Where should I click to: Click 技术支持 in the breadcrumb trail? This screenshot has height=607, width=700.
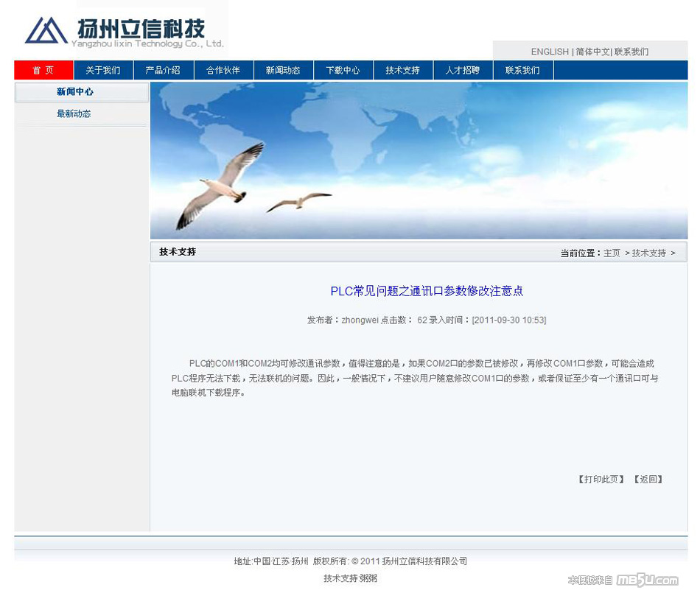pos(648,253)
